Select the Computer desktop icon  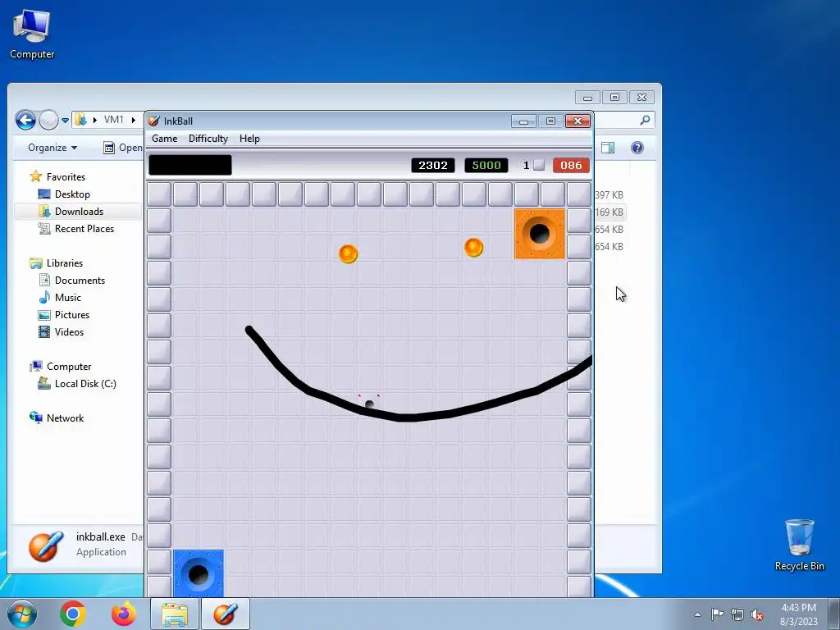click(32, 34)
